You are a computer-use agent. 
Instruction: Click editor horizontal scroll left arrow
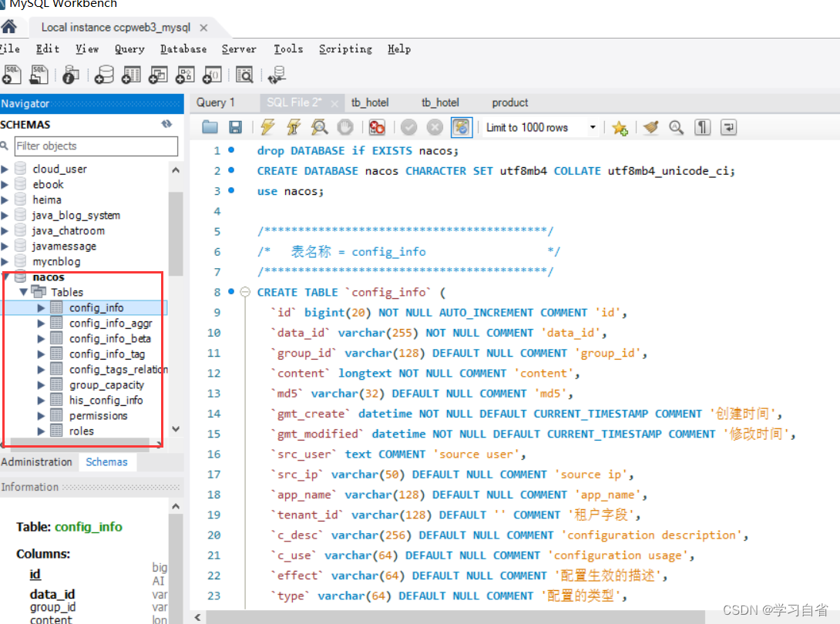click(198, 617)
